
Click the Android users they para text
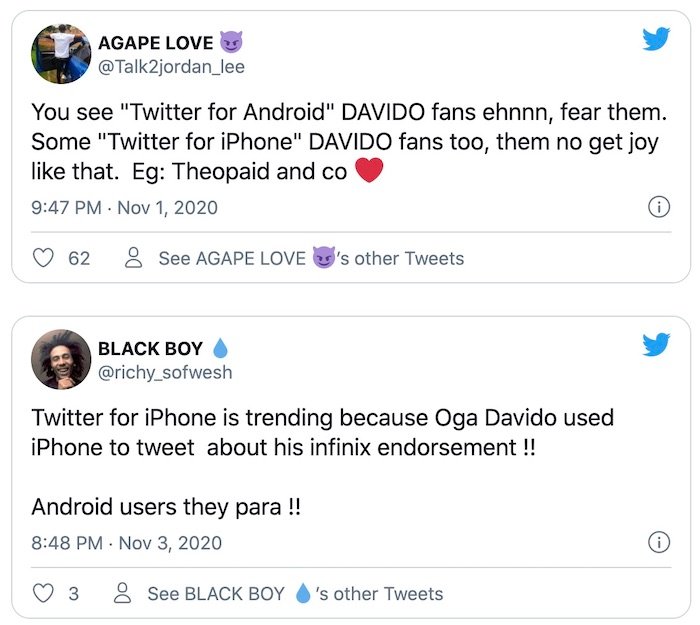tap(166, 507)
